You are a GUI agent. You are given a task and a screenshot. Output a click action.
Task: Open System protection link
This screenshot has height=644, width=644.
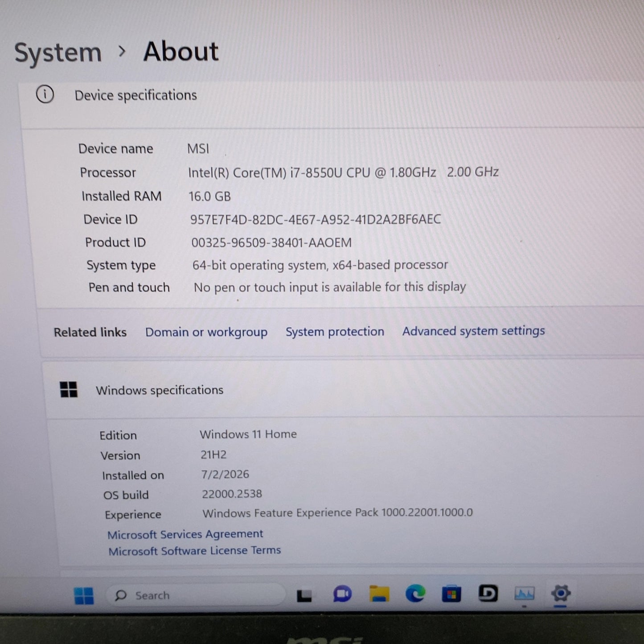(x=335, y=332)
